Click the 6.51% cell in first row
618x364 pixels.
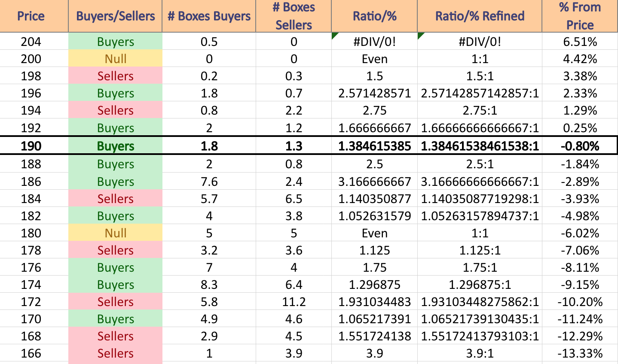point(580,41)
